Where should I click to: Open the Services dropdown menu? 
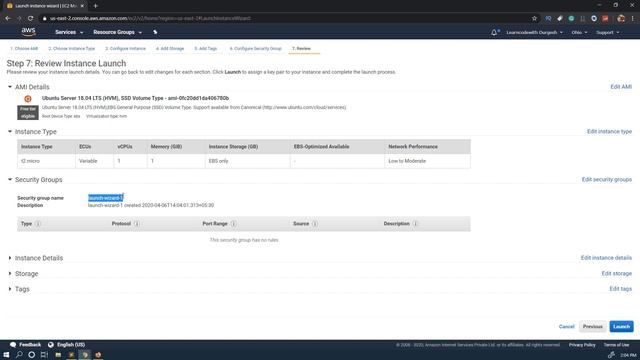69,32
